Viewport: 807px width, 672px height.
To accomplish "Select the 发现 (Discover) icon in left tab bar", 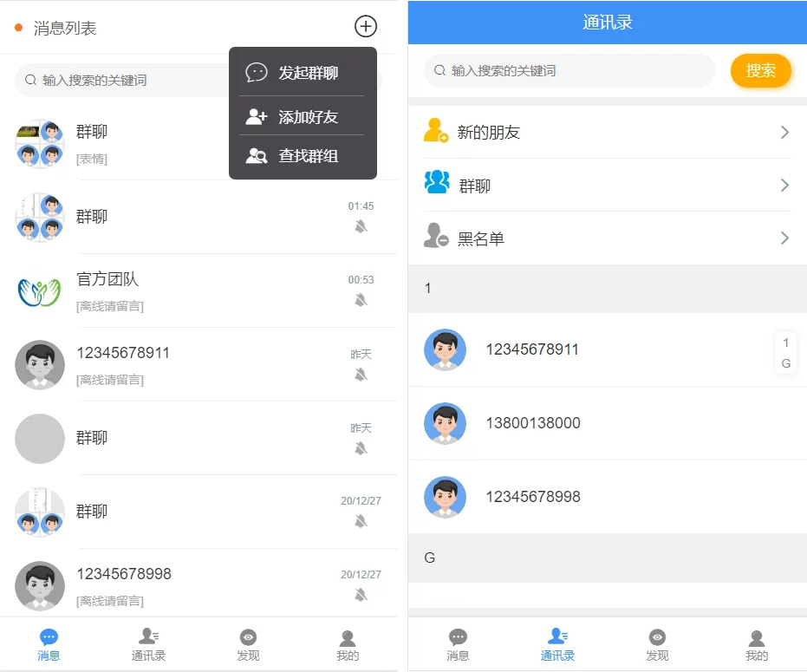I will (x=248, y=637).
